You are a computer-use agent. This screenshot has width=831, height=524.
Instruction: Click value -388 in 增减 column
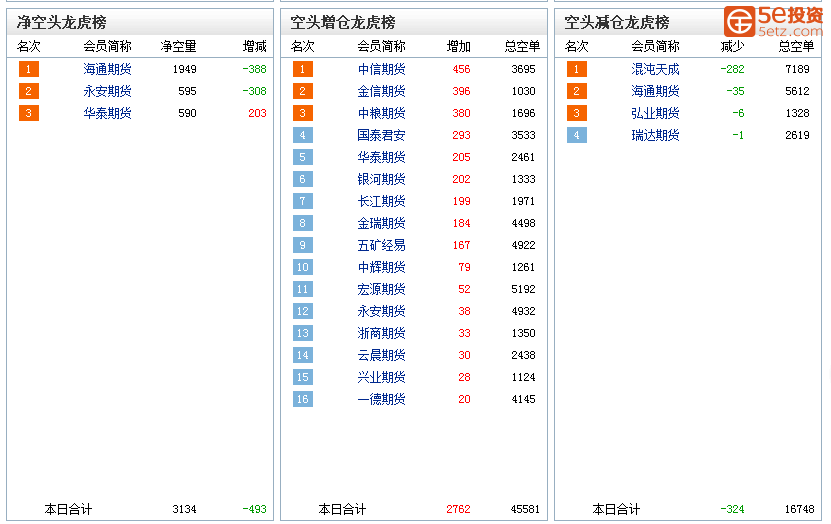click(254, 69)
